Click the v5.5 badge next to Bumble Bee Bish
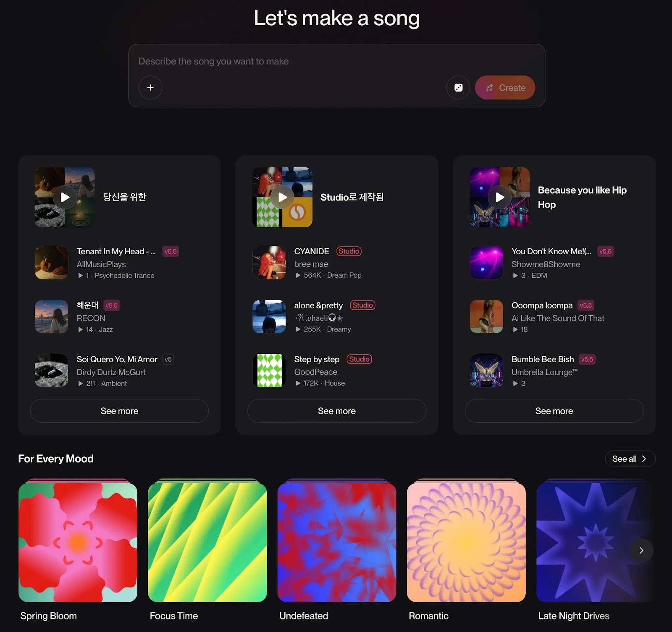The height and width of the screenshot is (632, 672). (x=587, y=360)
